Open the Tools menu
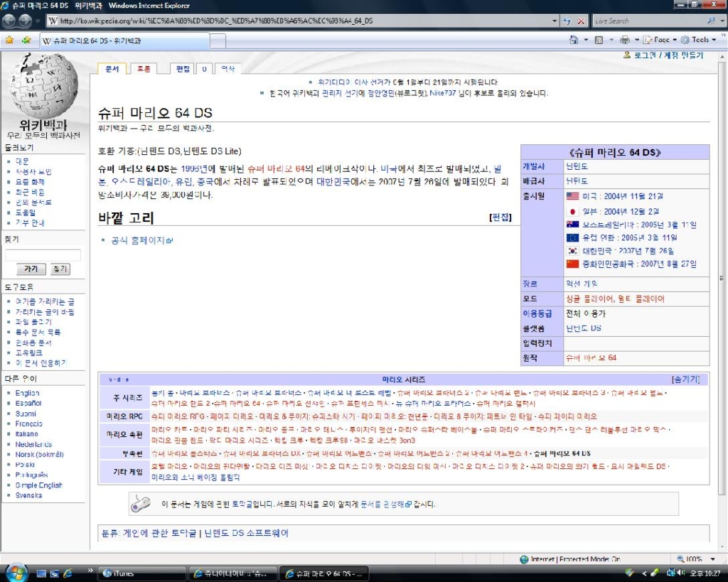Image resolution: width=728 pixels, height=582 pixels. point(699,40)
